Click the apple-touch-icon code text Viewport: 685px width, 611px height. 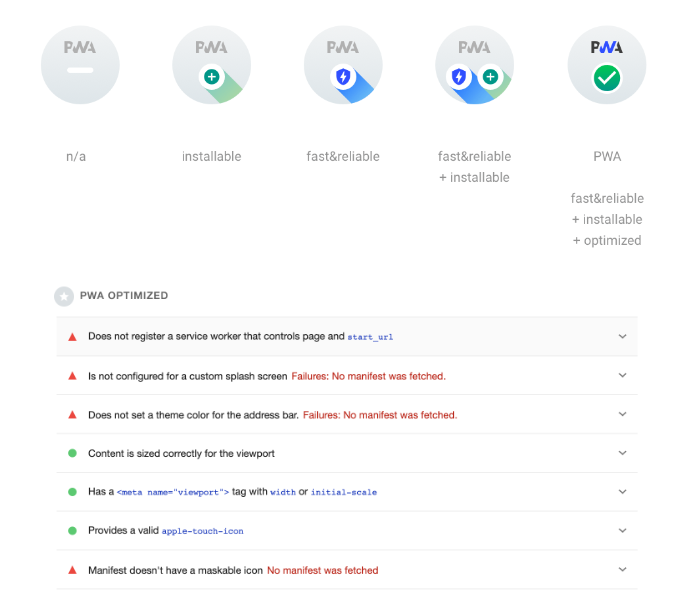[203, 531]
